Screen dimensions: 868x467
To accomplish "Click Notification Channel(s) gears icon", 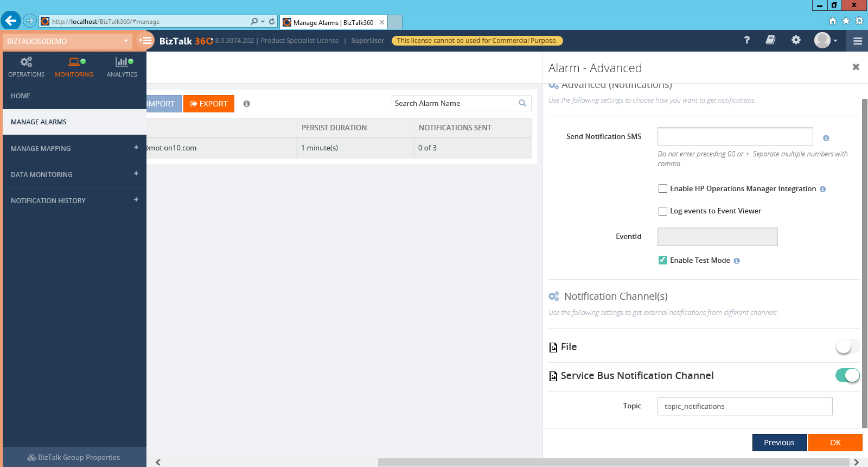I will click(x=554, y=296).
